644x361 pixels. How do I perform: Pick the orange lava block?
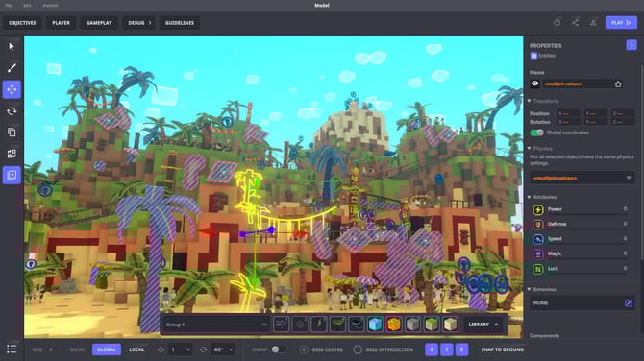tap(394, 325)
